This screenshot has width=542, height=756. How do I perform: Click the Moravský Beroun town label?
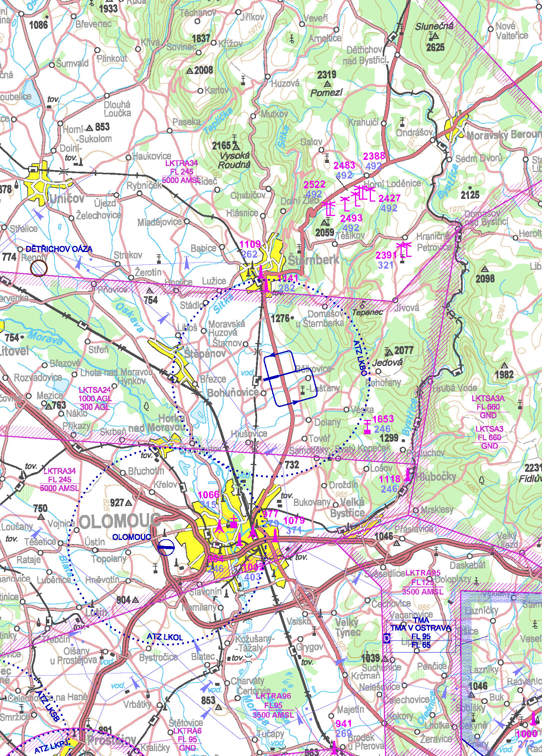click(504, 135)
